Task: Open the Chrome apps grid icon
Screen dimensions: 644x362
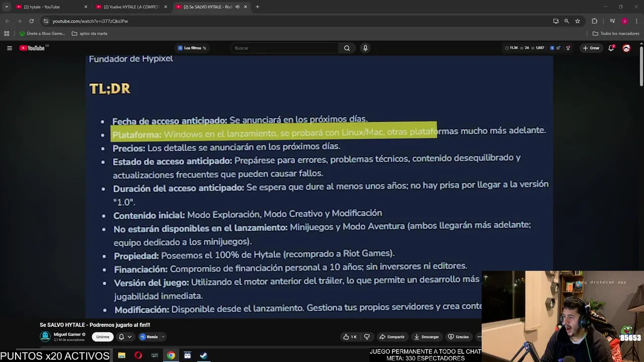Action: pyautogui.click(x=7, y=33)
